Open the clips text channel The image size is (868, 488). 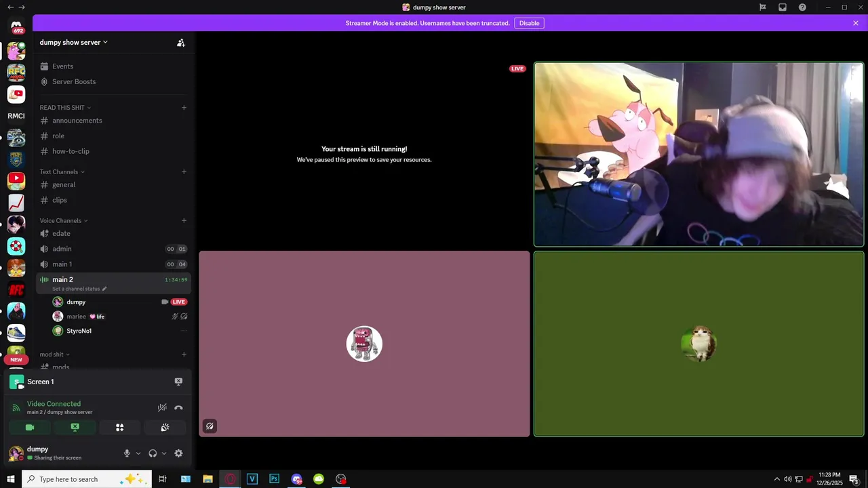click(x=113, y=200)
